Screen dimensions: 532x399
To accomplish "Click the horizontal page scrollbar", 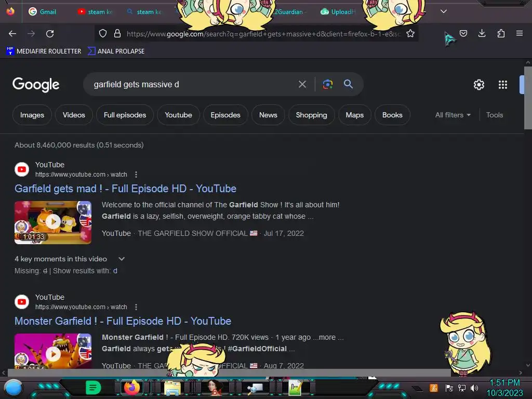I will pyautogui.click(x=229, y=373).
